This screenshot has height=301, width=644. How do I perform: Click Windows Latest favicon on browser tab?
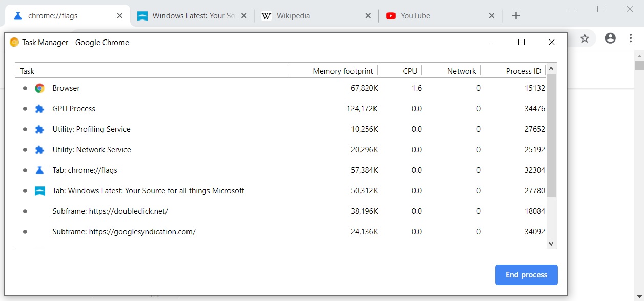142,16
